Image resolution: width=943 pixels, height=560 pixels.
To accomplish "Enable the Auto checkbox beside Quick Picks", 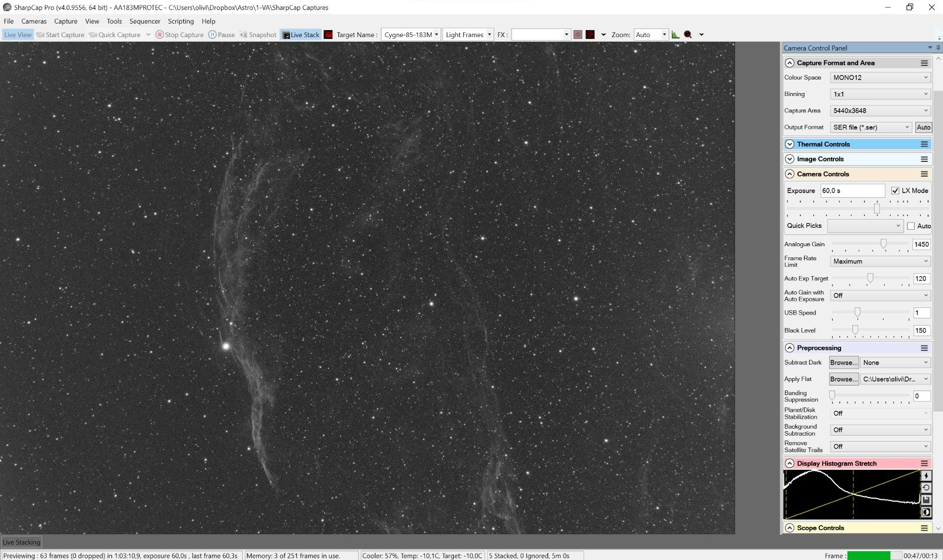I will coord(911,226).
